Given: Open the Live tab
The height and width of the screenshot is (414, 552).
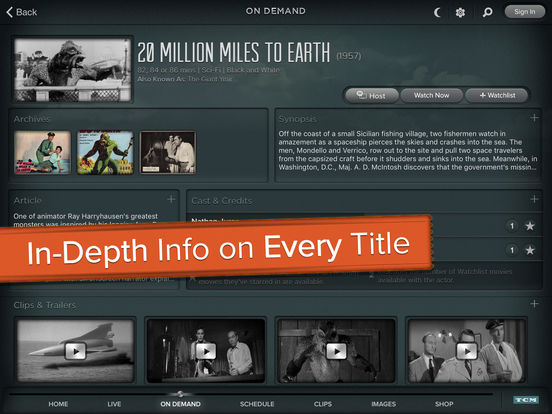Looking at the screenshot, I should coord(114,404).
